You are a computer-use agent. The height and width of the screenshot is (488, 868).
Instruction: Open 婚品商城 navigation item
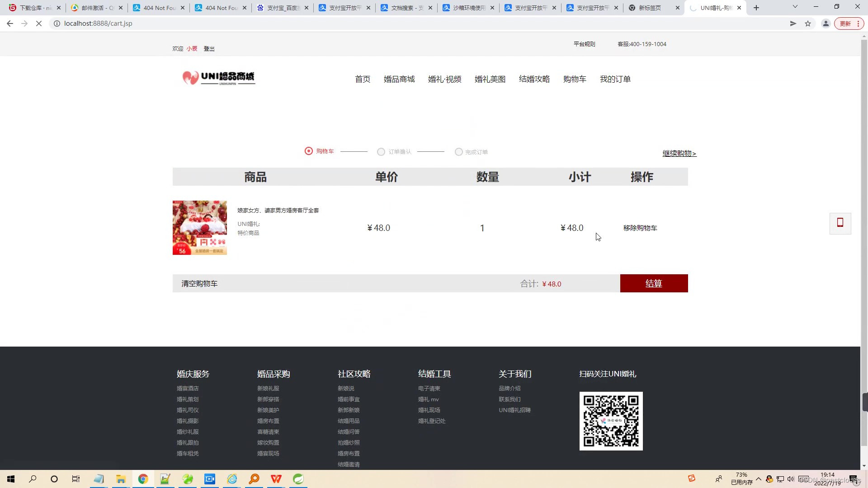coord(399,79)
